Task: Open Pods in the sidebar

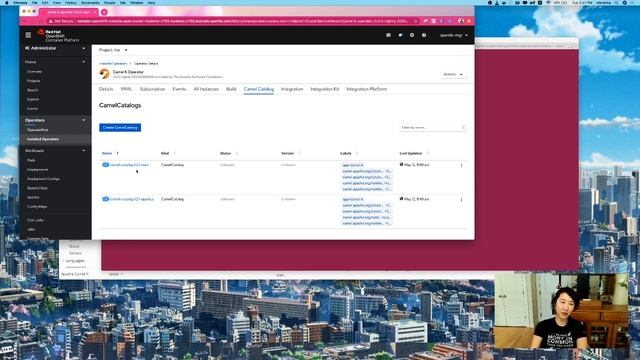Action: (31, 160)
